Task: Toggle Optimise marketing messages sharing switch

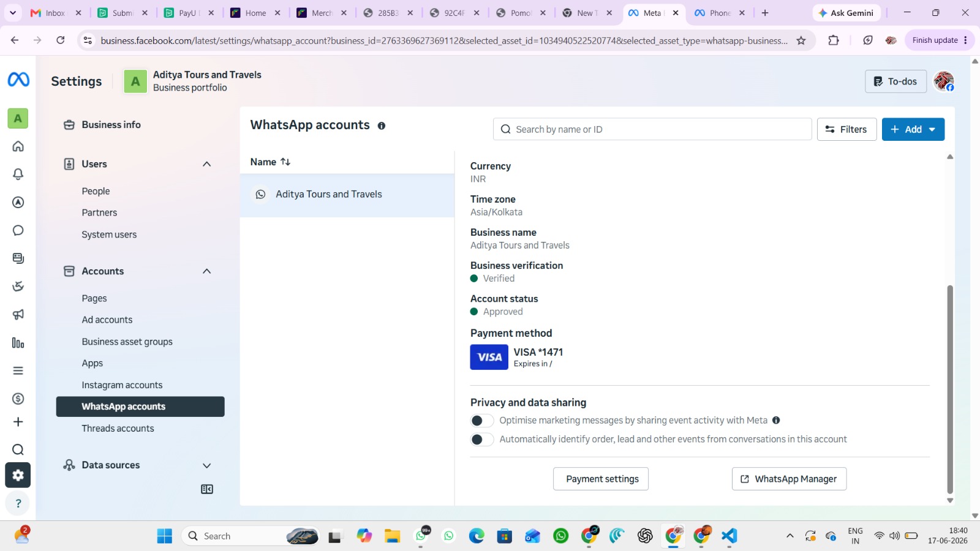Action: tap(482, 421)
